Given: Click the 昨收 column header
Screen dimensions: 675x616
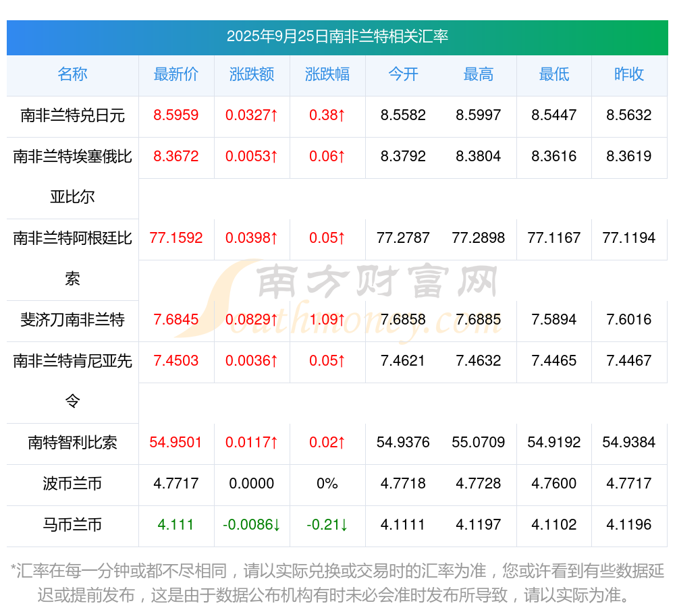Looking at the screenshot, I should point(629,74).
